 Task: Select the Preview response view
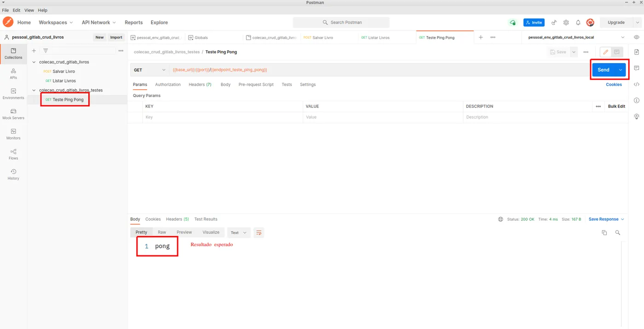click(x=184, y=232)
